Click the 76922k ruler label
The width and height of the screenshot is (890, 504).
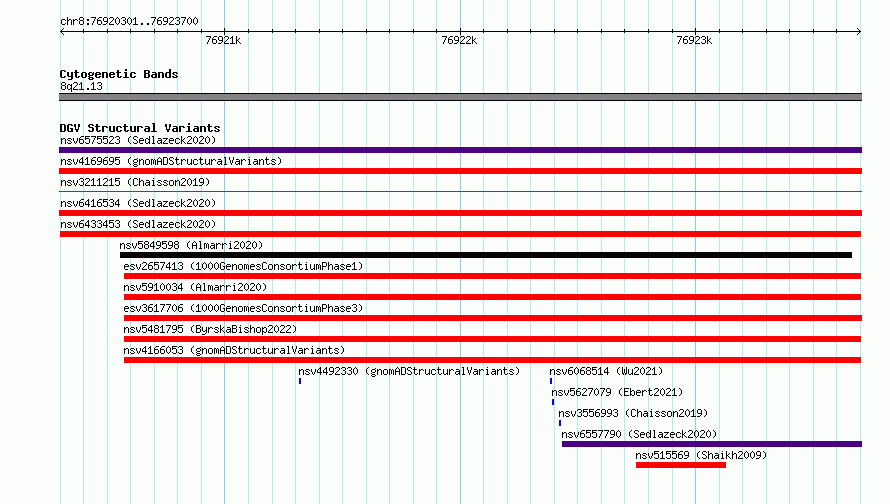(459, 40)
